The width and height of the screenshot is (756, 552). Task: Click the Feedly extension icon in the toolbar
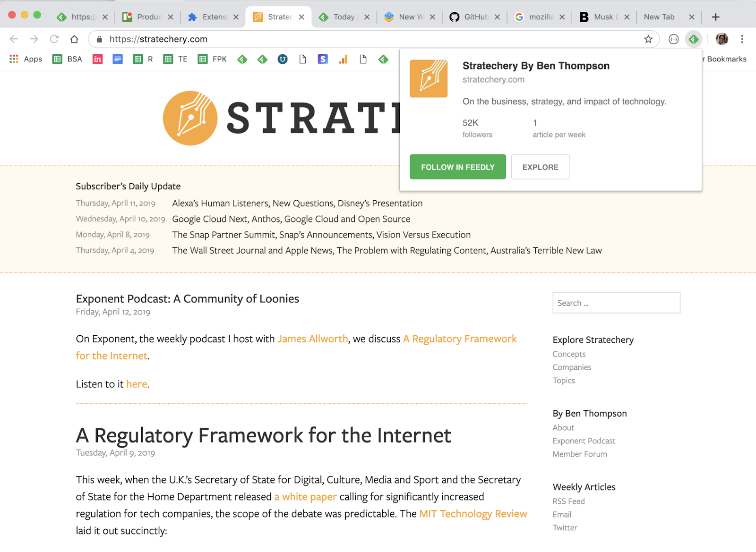point(694,39)
